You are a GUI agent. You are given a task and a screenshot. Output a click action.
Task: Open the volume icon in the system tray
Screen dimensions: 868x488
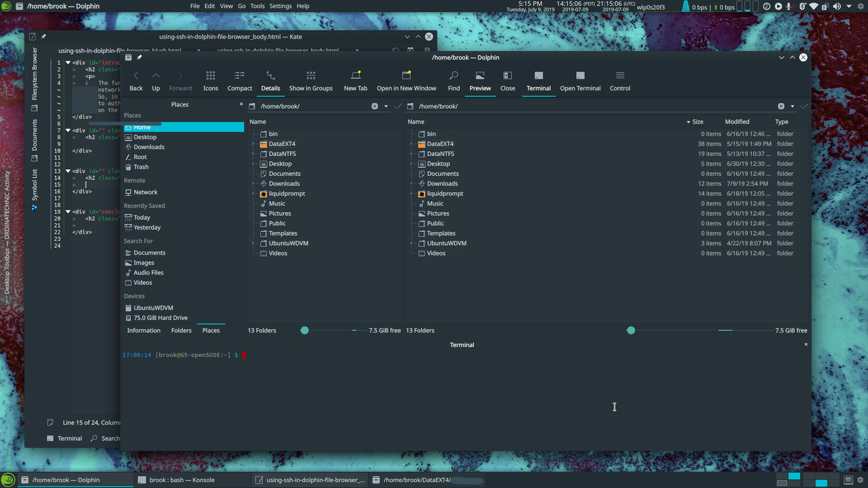click(x=837, y=7)
